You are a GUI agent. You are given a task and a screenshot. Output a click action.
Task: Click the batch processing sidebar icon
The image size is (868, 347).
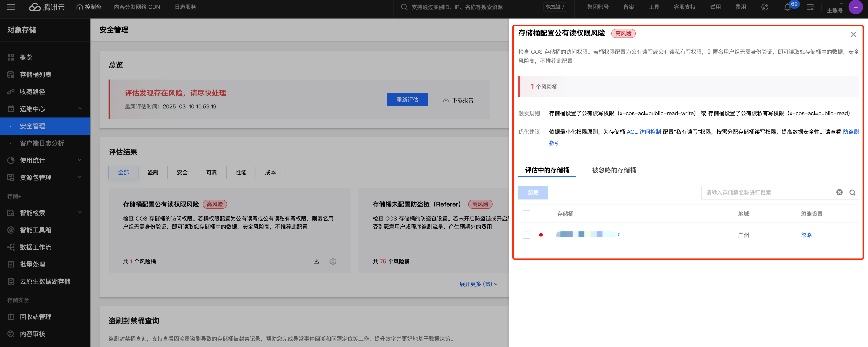tap(11, 264)
